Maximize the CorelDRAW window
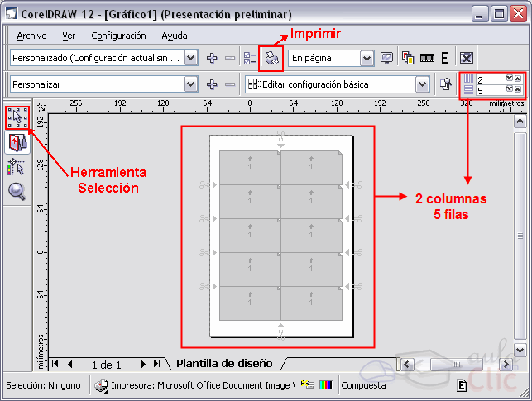Screen dimensions: 532x401 click(x=499, y=14)
